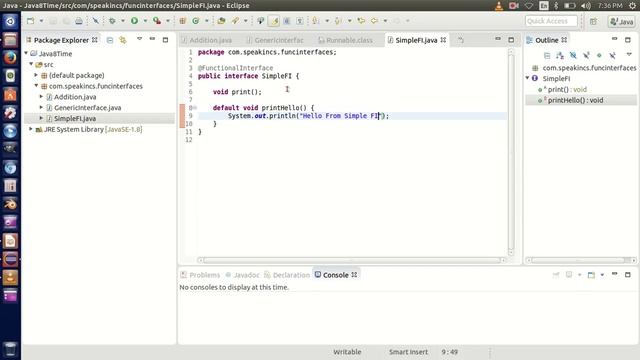This screenshot has width=640, height=360.
Task: Click the volume indicator in top bar
Action: [x=586, y=6]
